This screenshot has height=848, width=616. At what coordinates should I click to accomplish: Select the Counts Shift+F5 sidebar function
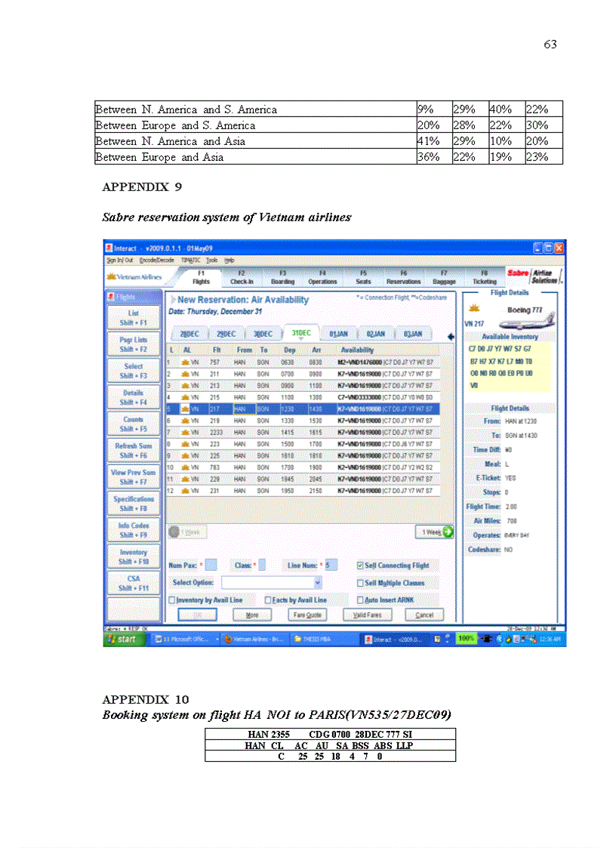(x=134, y=423)
